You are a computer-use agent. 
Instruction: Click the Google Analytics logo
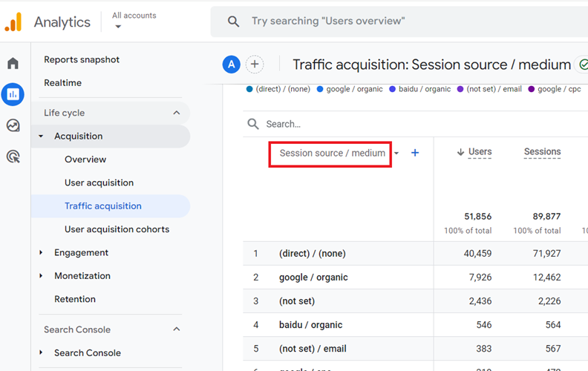(x=13, y=22)
